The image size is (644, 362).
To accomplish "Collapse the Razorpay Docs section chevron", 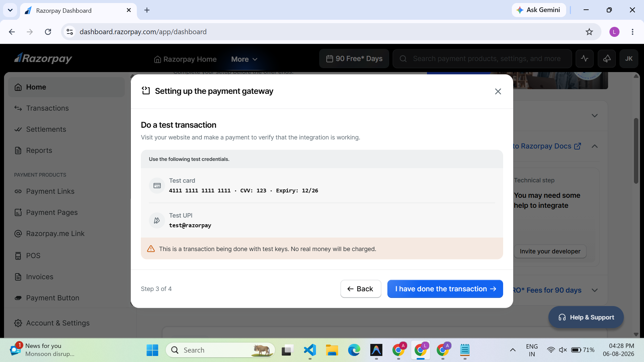I will 595,146.
